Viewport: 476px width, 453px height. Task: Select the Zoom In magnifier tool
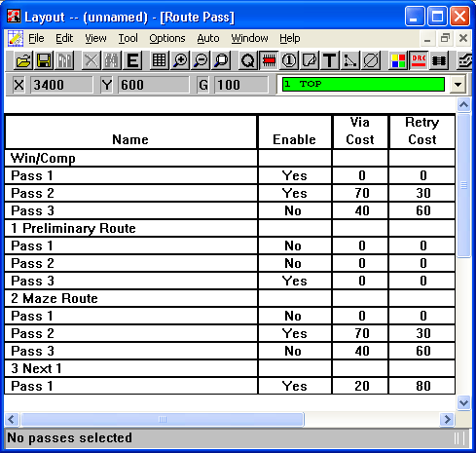click(x=180, y=60)
